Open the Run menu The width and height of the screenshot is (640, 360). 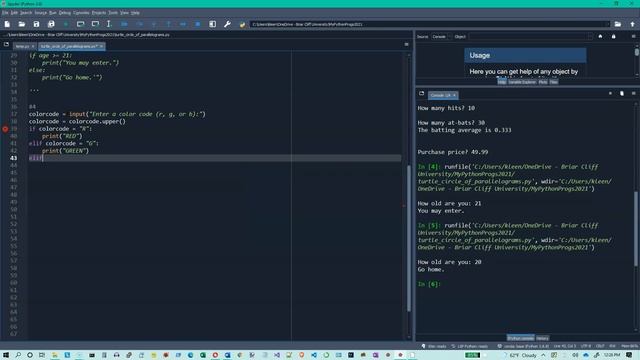click(x=53, y=13)
